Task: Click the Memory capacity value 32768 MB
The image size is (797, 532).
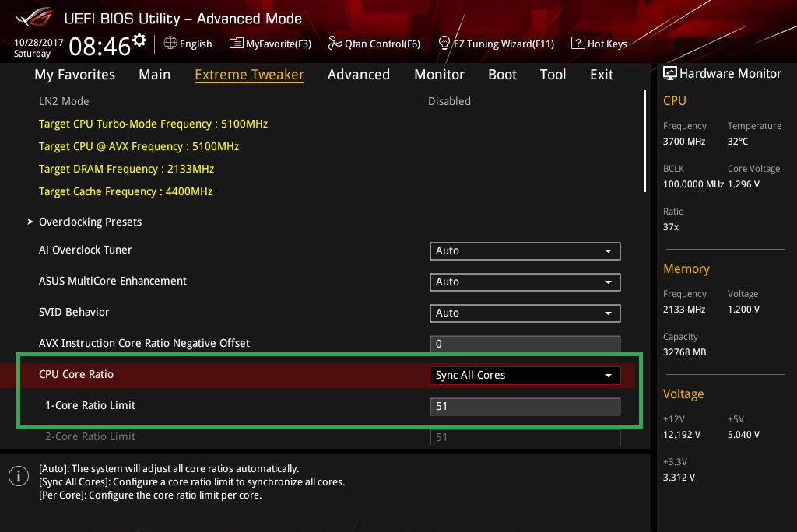Action: [x=685, y=352]
